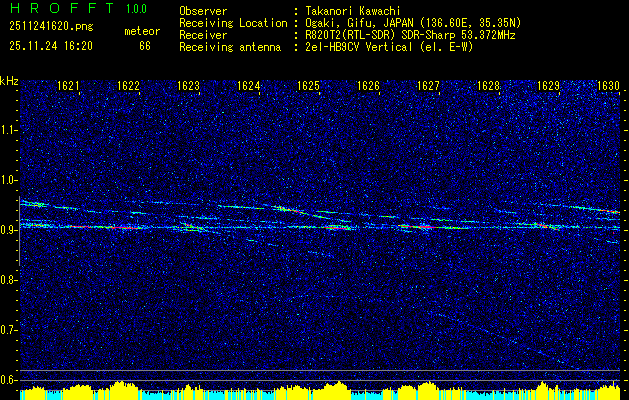
Task: Click the meteor label
Action: pyautogui.click(x=142, y=31)
